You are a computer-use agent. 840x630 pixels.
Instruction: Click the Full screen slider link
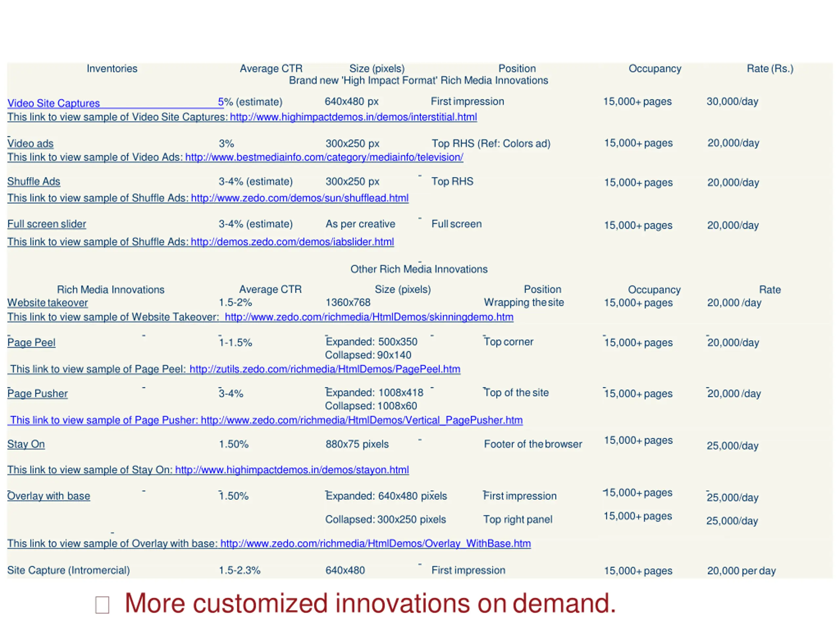tap(47, 224)
